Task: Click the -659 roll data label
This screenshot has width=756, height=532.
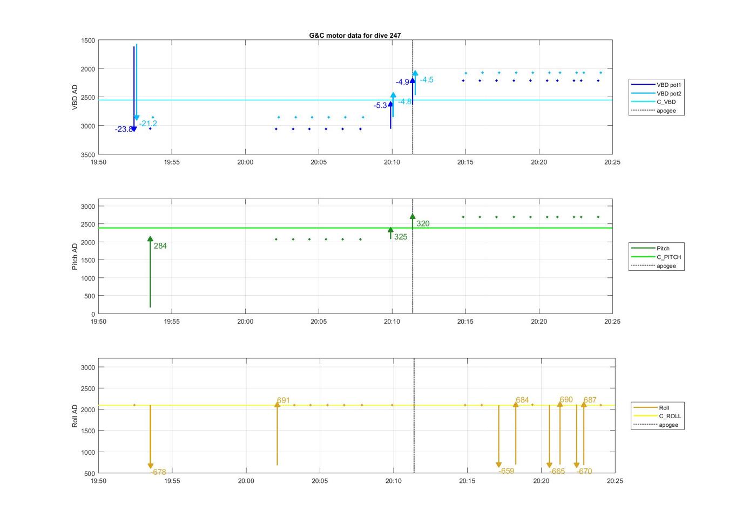Action: pos(507,471)
